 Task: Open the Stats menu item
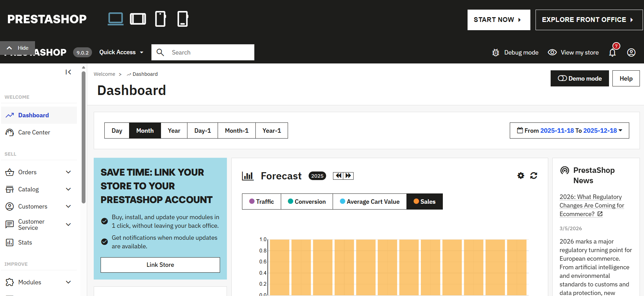pyautogui.click(x=39, y=242)
